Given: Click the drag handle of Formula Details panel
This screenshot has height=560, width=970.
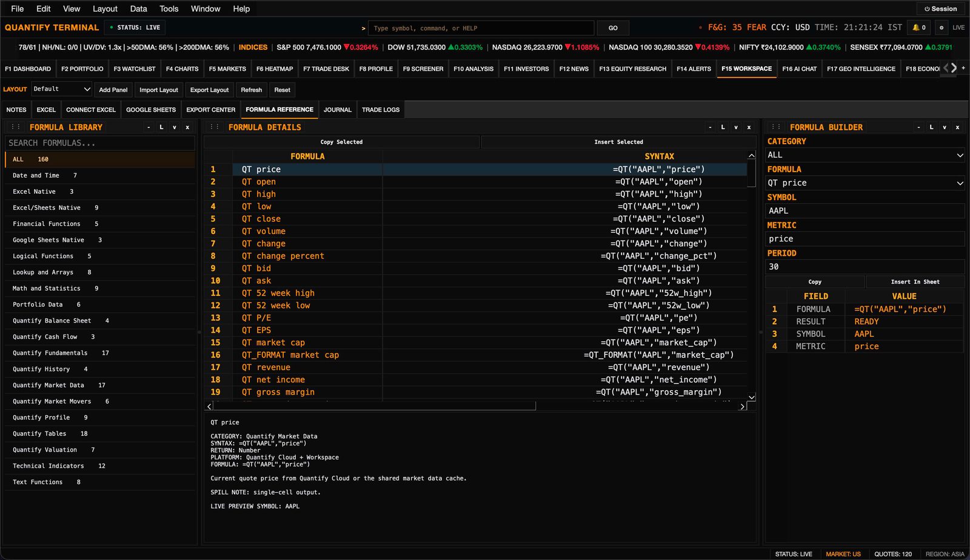Looking at the screenshot, I should pyautogui.click(x=214, y=127).
